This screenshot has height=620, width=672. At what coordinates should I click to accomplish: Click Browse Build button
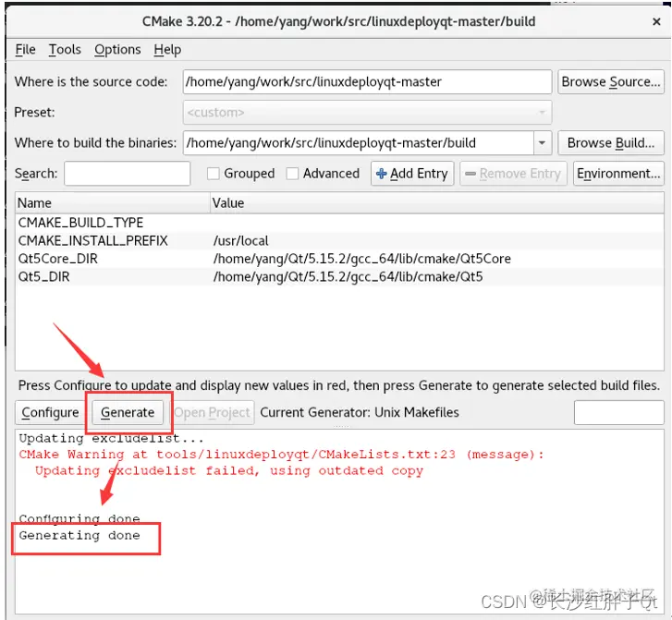pyautogui.click(x=611, y=142)
